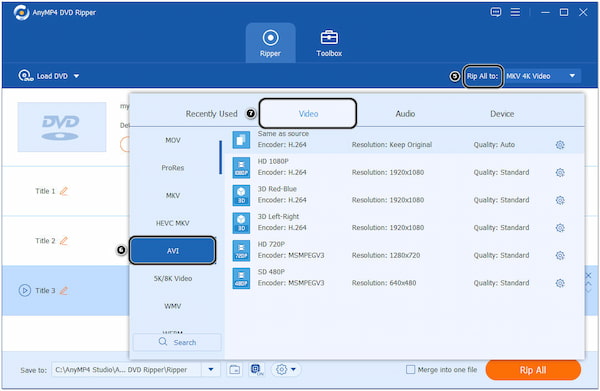Enable Merge into one file checkbox
Screen dimensions: 600x391
point(410,370)
